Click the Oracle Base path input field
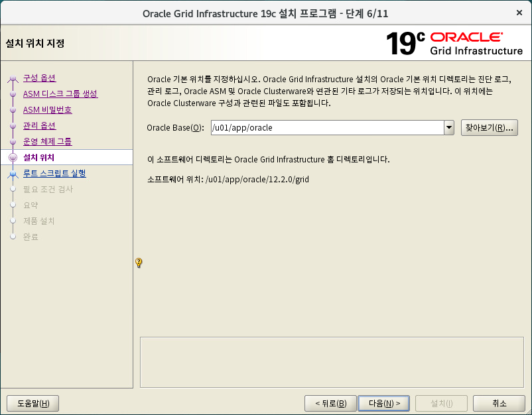Image resolution: width=532 pixels, height=415 pixels. [328, 128]
